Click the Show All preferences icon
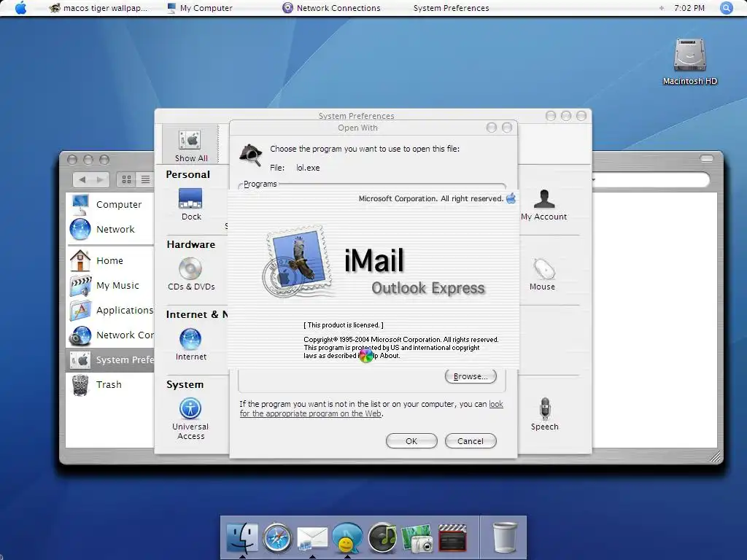Viewport: 747px width, 560px height. [190, 146]
